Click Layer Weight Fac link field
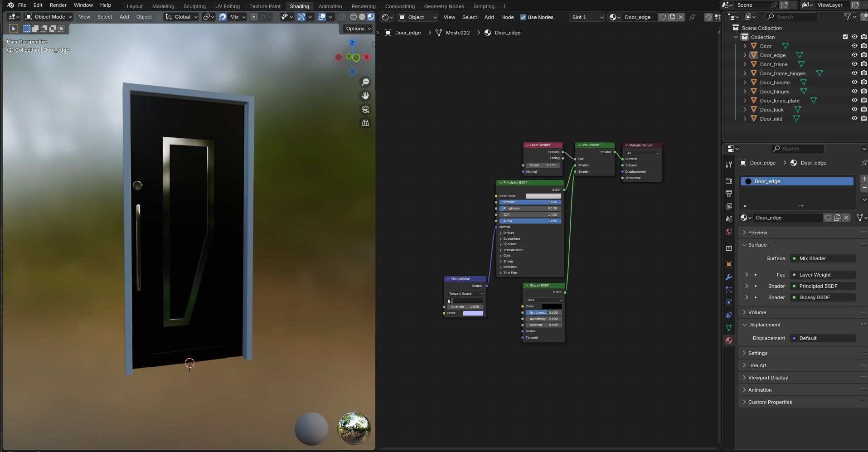Screen dimensions: 868x452 click(823, 275)
